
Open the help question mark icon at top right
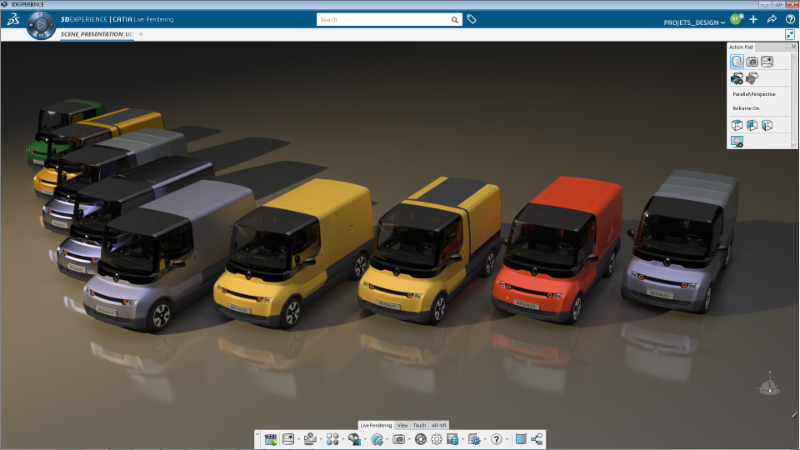click(789, 20)
